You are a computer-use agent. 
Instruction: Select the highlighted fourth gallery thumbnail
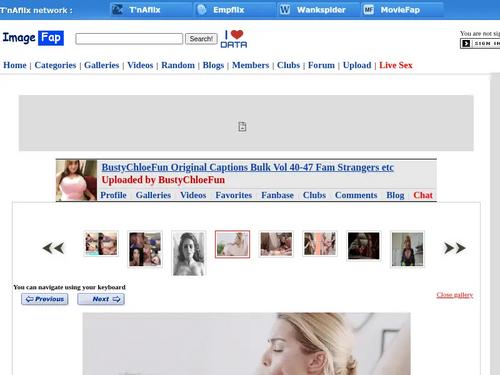coord(232,244)
